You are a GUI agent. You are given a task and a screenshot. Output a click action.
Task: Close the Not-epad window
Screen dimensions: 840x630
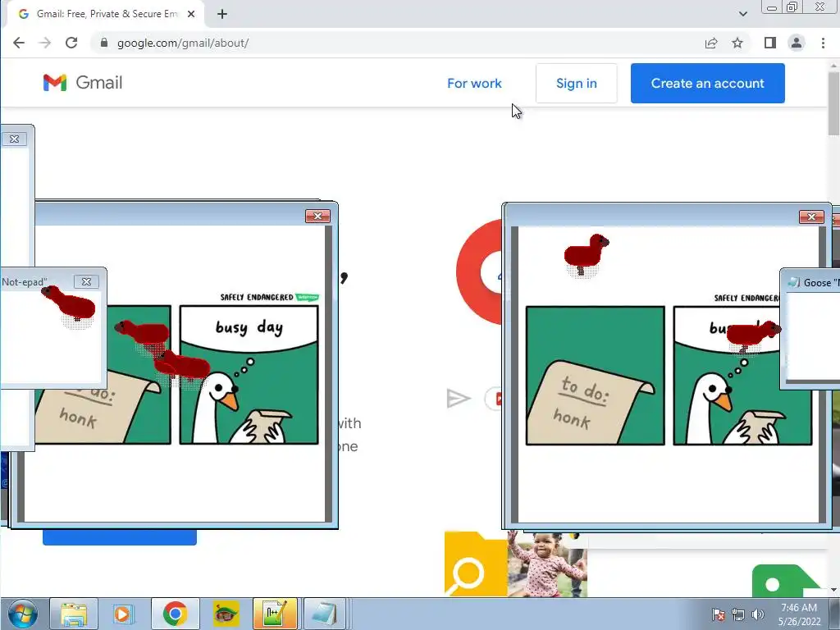(86, 281)
